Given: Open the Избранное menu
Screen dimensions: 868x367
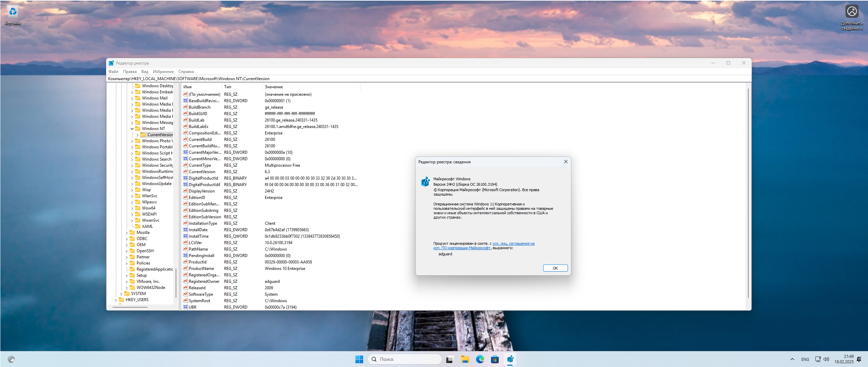Looking at the screenshot, I should coord(163,72).
